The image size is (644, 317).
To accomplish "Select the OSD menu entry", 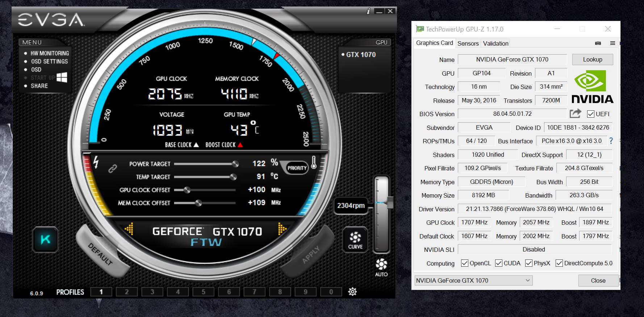I will [x=36, y=69].
